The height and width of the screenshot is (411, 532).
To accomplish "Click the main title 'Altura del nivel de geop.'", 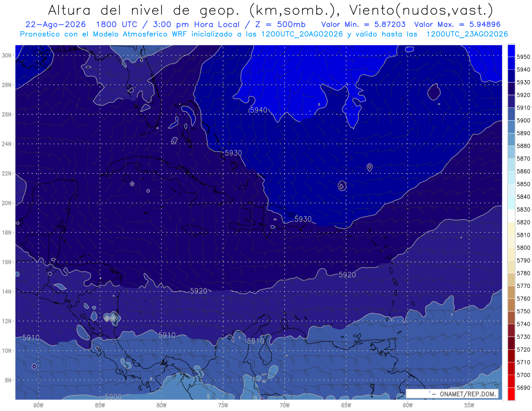I will point(144,10).
